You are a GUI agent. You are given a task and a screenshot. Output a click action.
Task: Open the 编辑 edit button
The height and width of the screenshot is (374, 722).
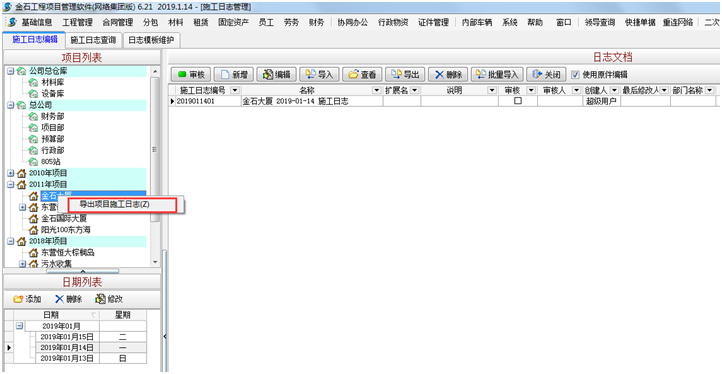(276, 75)
